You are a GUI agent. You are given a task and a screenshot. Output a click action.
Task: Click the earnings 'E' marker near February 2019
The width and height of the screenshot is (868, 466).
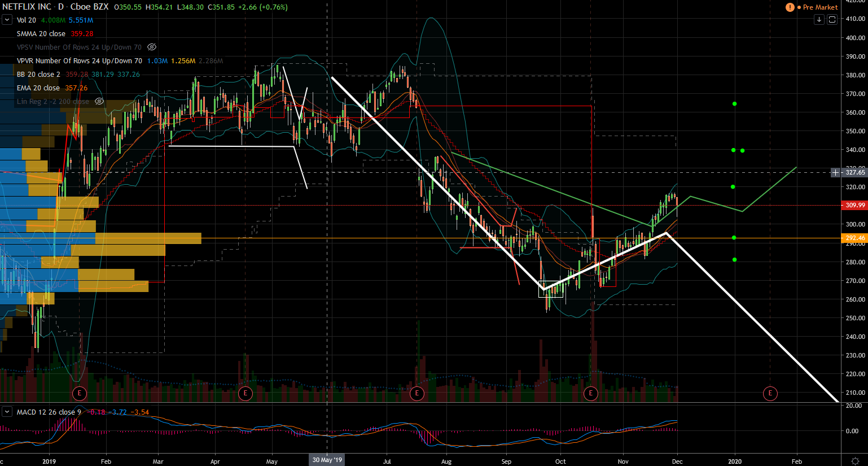click(x=80, y=393)
